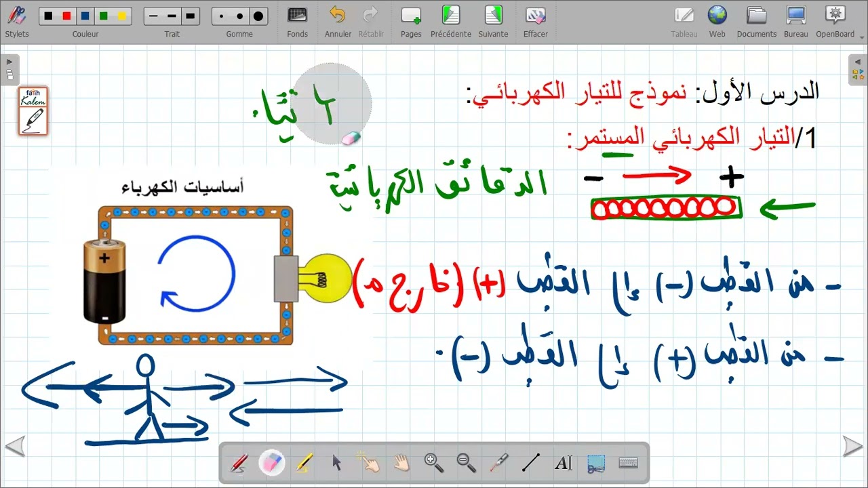Screen dimensions: 868x488
Task: Add a new page with Pages
Action: (411, 21)
